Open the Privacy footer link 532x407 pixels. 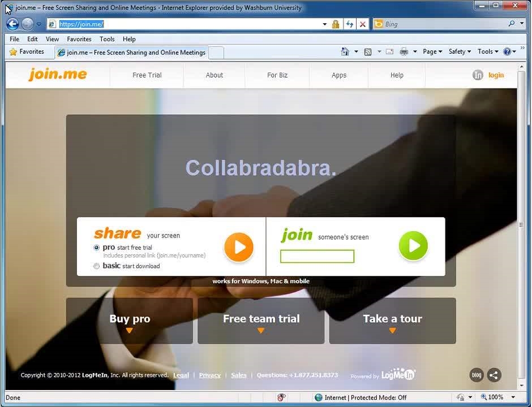(209, 375)
